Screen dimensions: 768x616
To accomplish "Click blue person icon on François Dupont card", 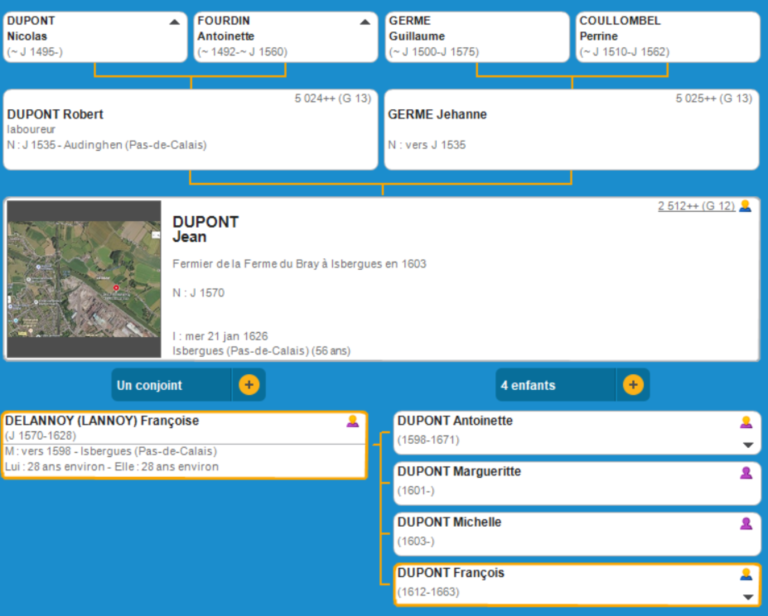I will tap(745, 574).
